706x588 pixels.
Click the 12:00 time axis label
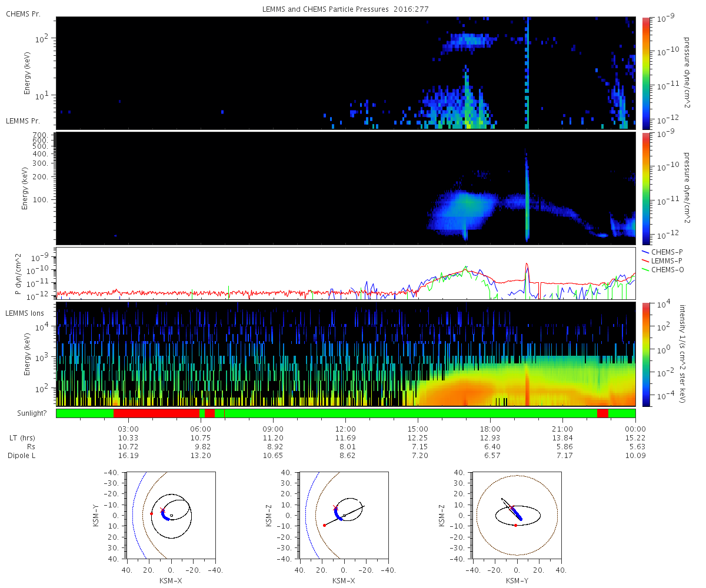tap(345, 429)
